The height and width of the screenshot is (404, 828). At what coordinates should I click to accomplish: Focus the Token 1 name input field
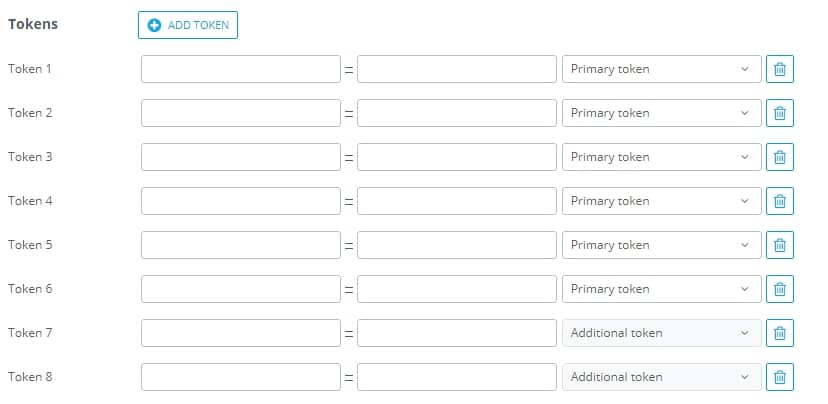pyautogui.click(x=241, y=69)
